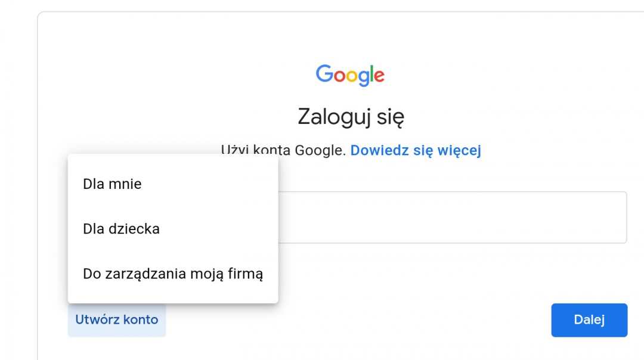This screenshot has width=644, height=360.
Task: Collapse the "Utwórz konto" dropdown
Action: coord(117,320)
